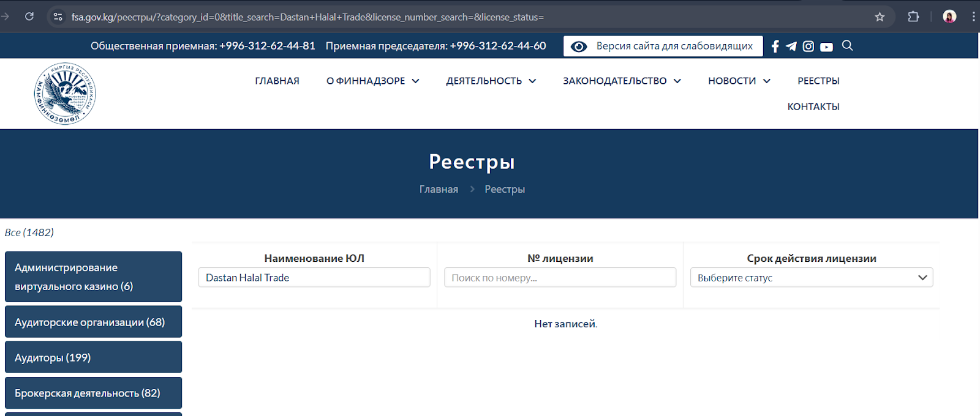980x416 pixels.
Task: Open КОНТАКТЫ in the navigation
Action: [813, 106]
